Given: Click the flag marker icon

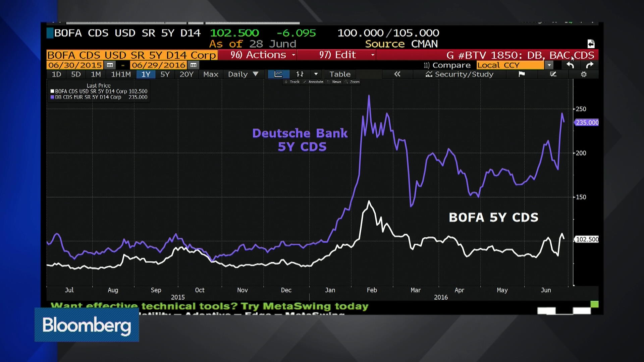Looking at the screenshot, I should pyautogui.click(x=522, y=74).
